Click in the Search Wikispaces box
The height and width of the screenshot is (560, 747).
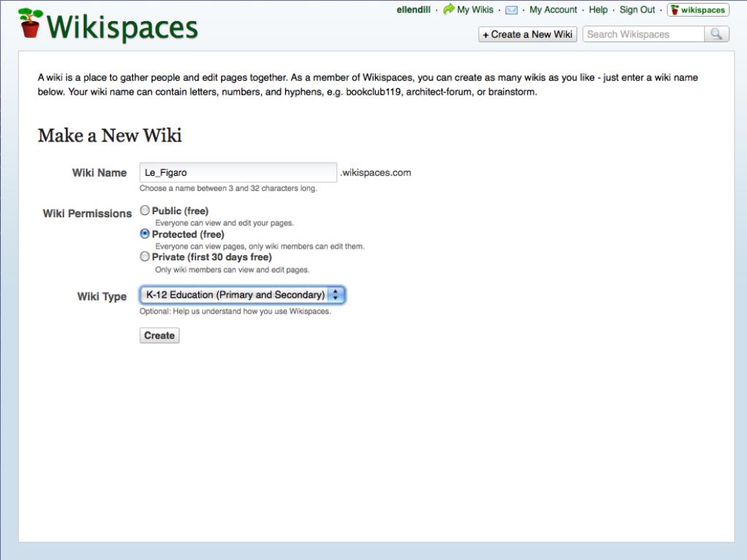(x=643, y=34)
